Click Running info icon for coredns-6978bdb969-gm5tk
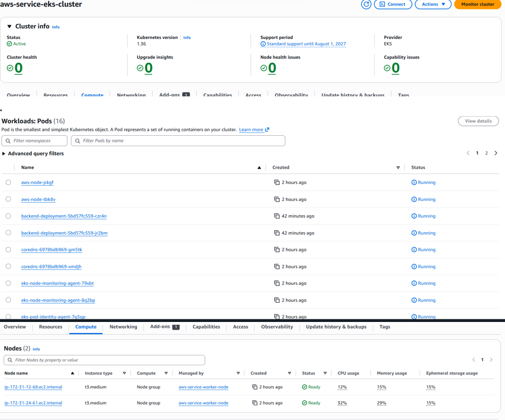 414,250
